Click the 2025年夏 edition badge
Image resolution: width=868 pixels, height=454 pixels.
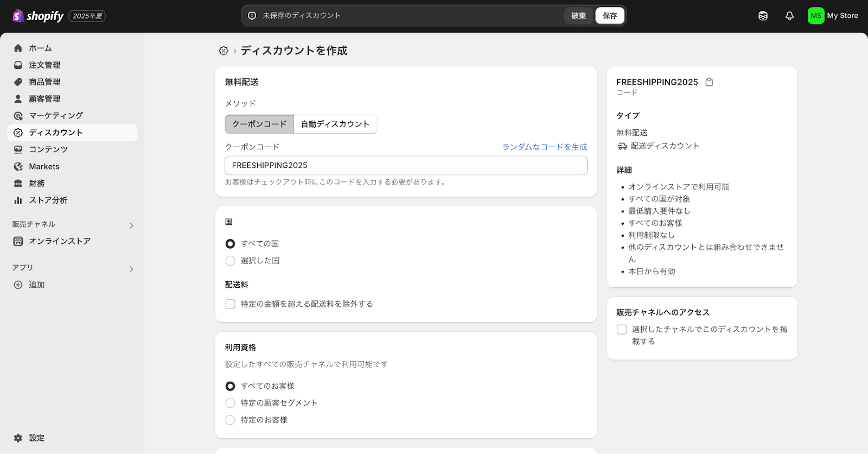click(x=87, y=16)
